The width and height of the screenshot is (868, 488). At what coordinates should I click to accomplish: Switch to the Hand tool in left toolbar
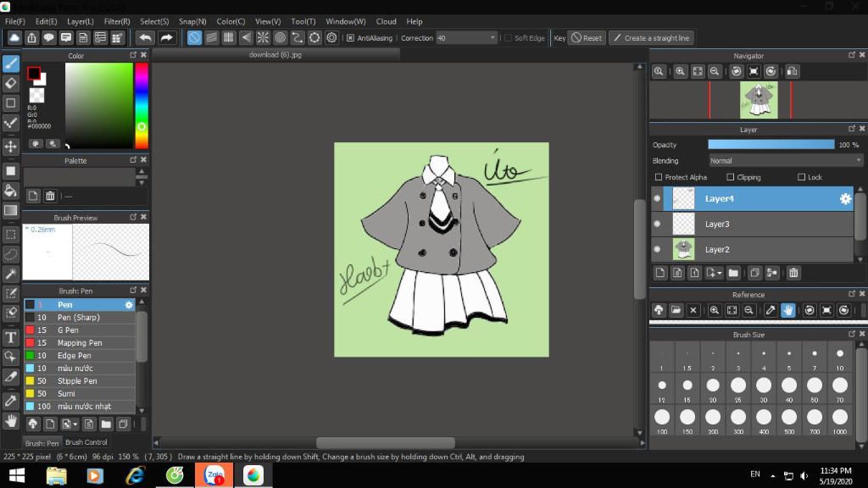[10, 421]
